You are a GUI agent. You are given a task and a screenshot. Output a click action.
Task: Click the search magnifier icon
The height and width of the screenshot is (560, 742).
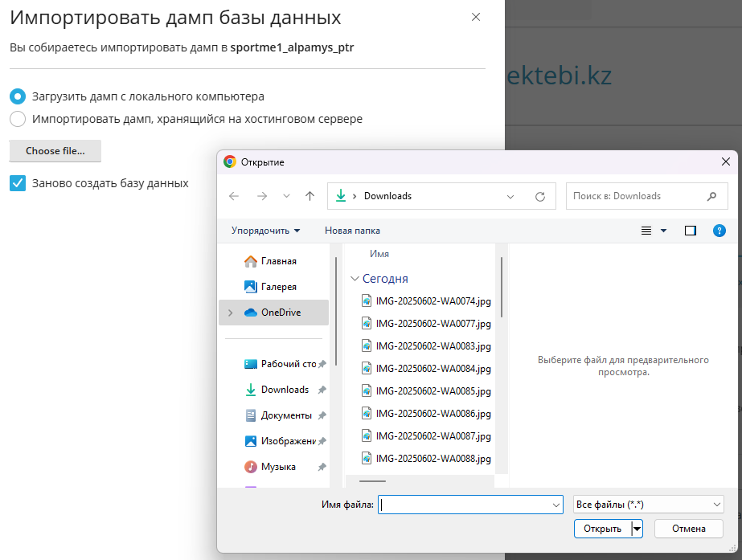click(711, 196)
